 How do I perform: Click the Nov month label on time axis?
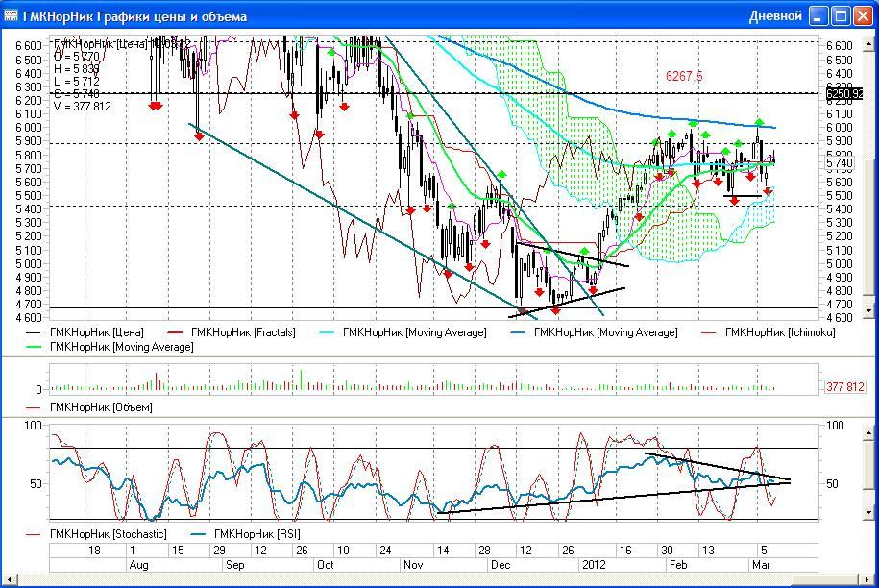pos(413,564)
